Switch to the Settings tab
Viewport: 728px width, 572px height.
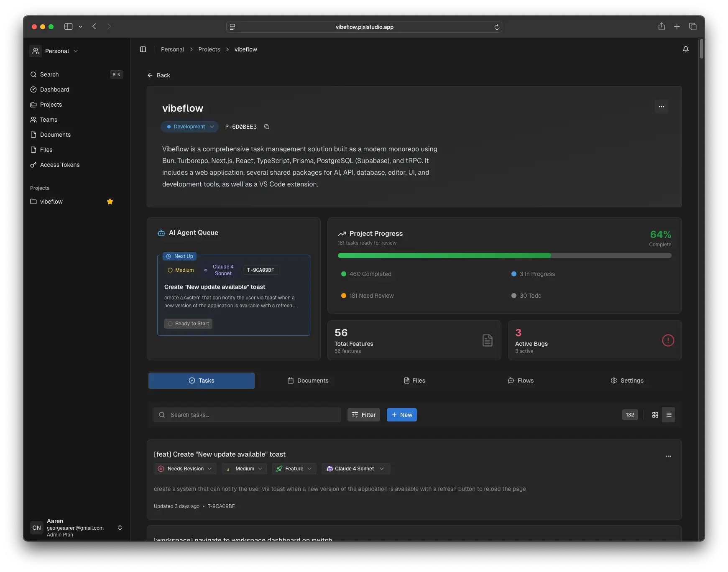click(x=627, y=380)
